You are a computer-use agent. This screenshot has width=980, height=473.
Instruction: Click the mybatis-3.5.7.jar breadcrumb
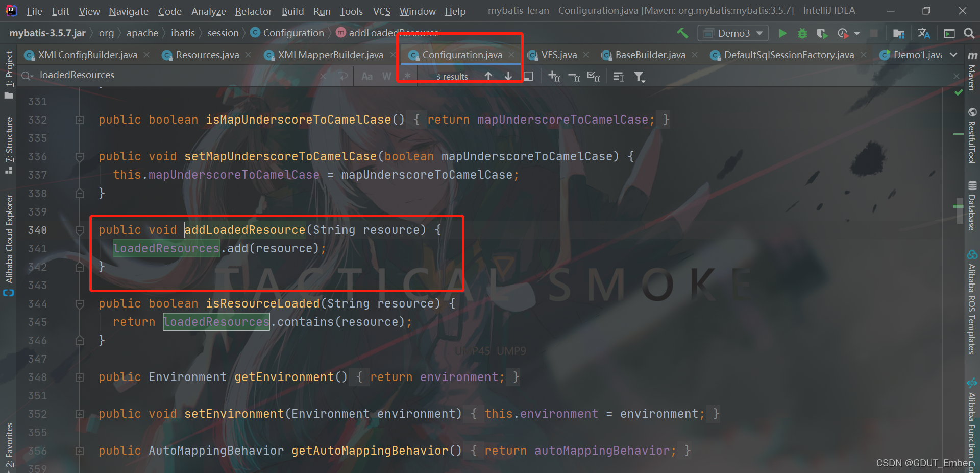pyautogui.click(x=47, y=33)
